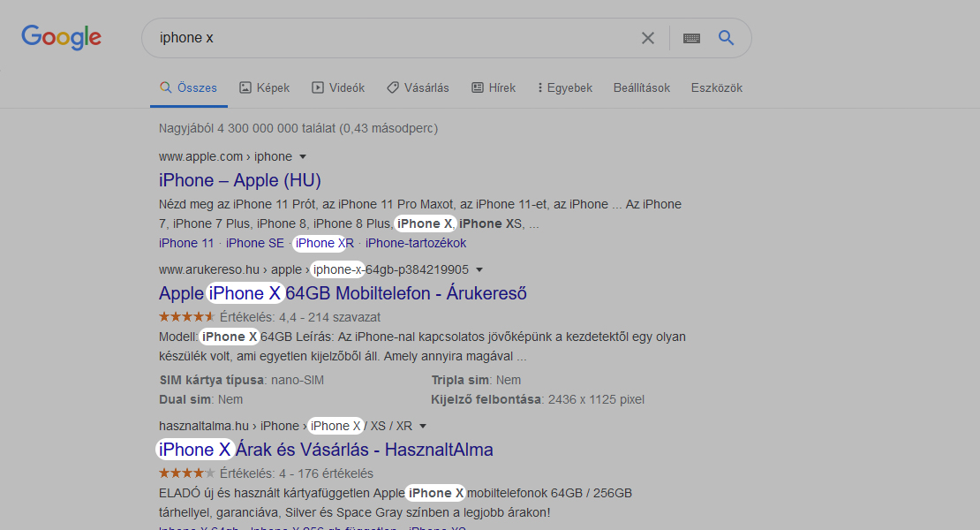
Task: Click the Hírek tab newspaper icon
Action: point(478,88)
